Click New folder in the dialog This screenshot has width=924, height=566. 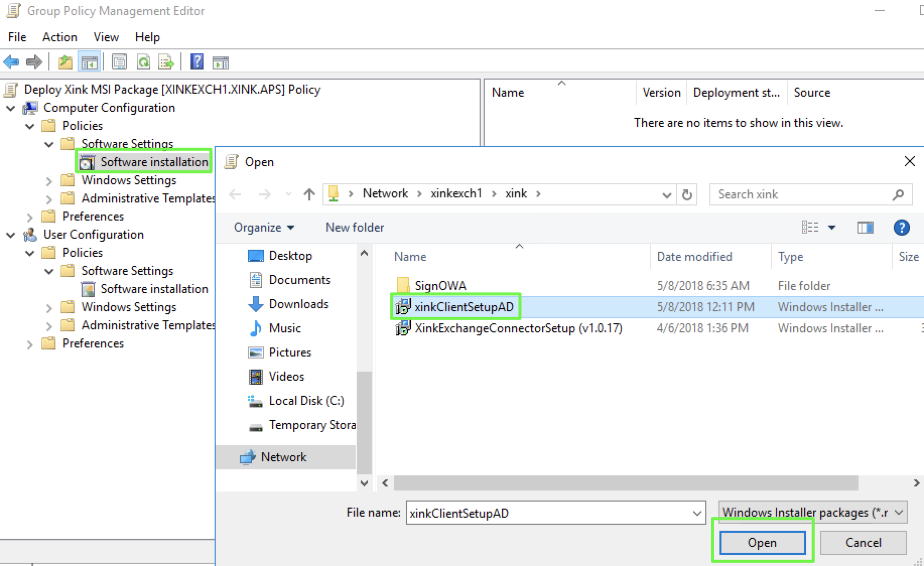pos(355,228)
